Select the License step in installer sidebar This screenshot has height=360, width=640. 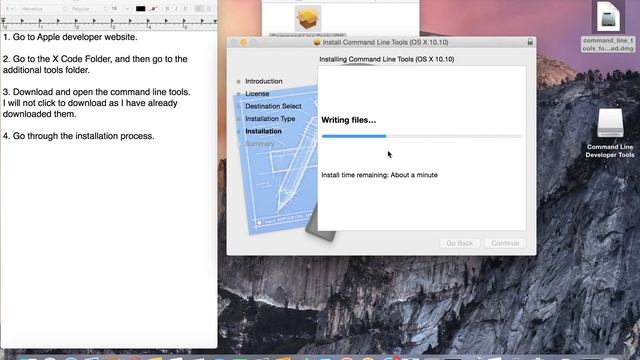(x=257, y=93)
